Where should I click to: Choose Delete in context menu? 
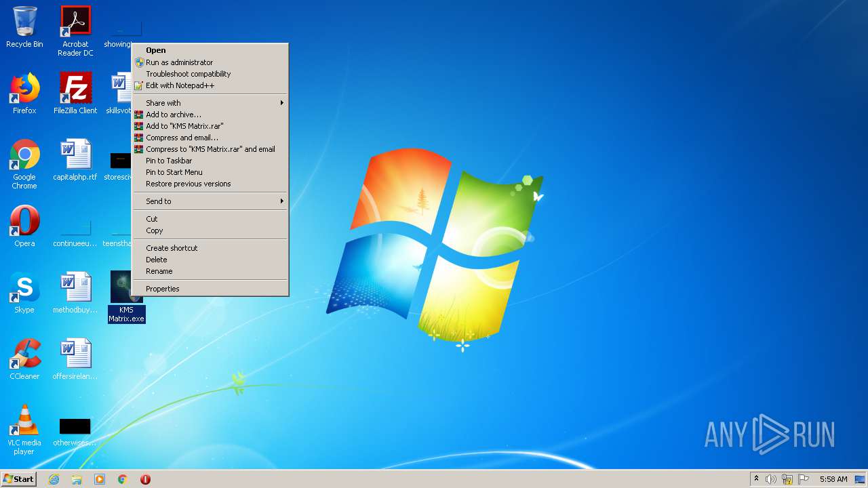[210, 260]
